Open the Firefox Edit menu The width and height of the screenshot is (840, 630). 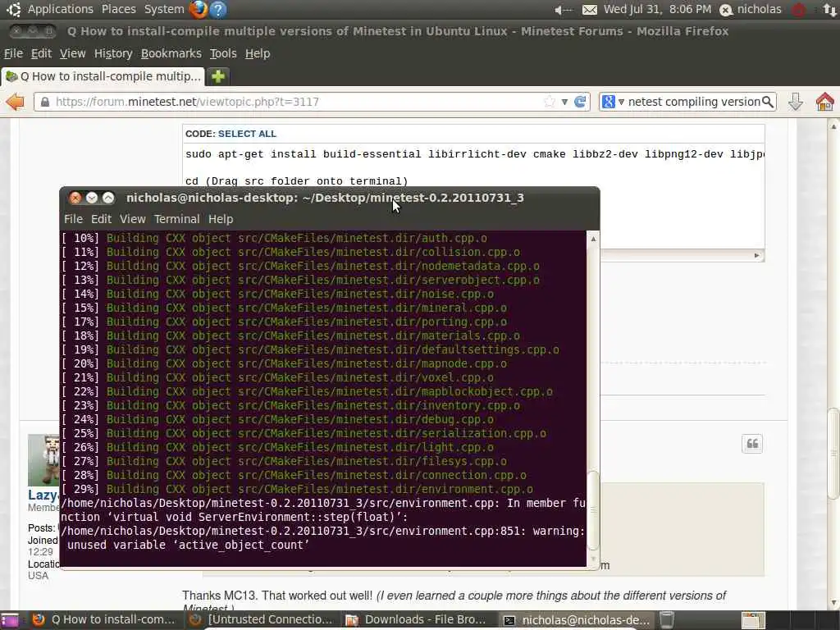[41, 53]
